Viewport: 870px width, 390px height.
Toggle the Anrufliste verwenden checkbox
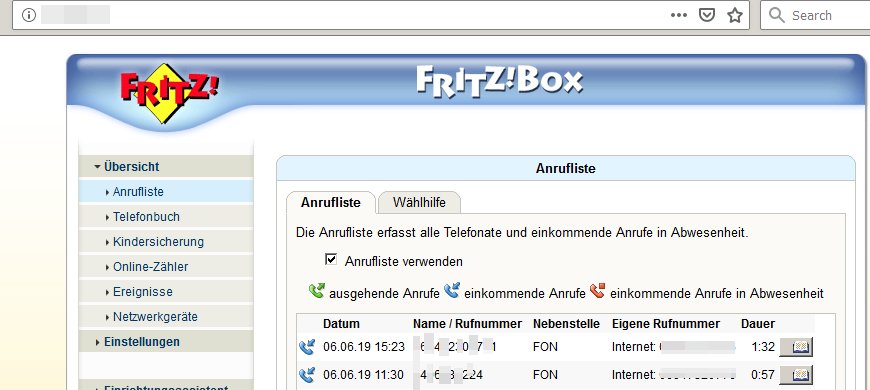pyautogui.click(x=331, y=259)
